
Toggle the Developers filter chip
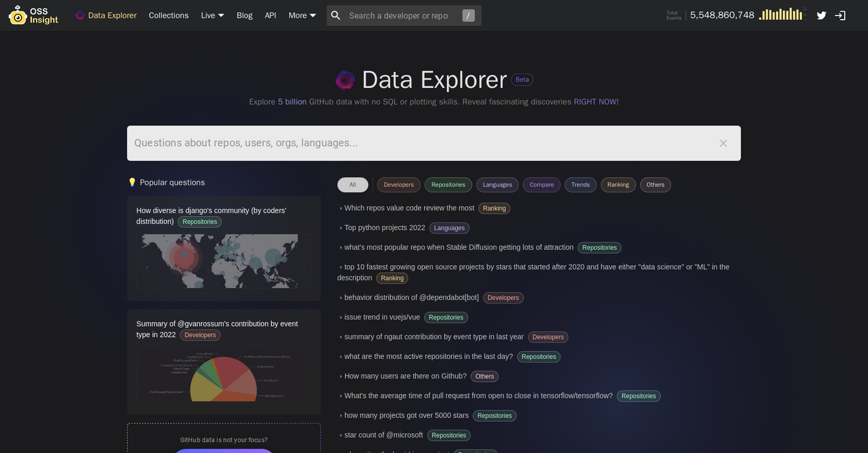398,184
